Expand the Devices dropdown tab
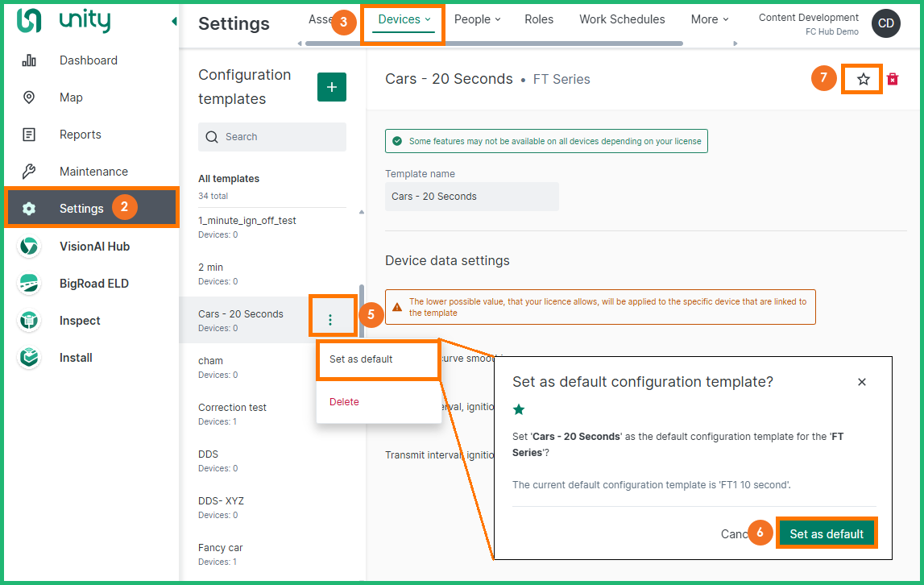Screen dimensions: 924x585 coord(404,19)
